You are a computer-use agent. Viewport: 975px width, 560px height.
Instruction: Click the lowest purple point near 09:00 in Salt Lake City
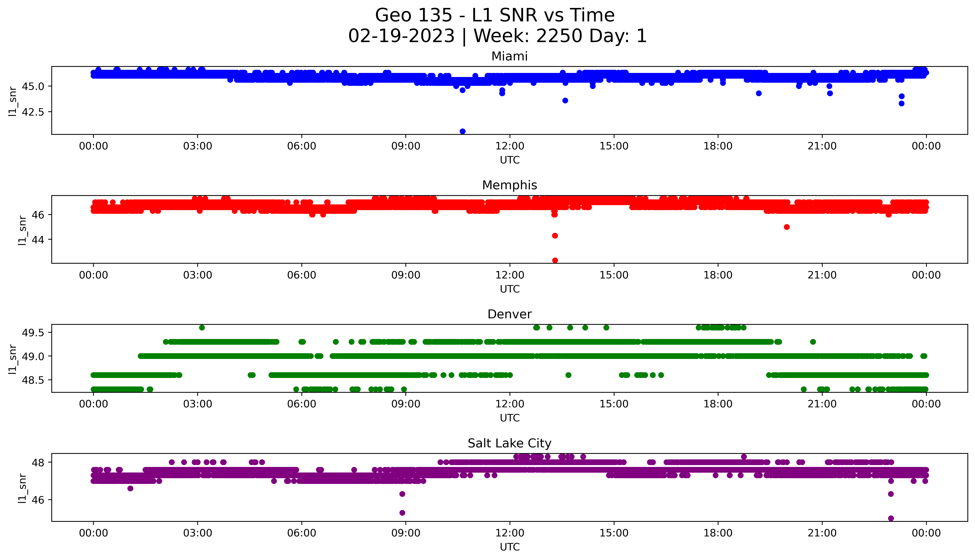point(402,513)
